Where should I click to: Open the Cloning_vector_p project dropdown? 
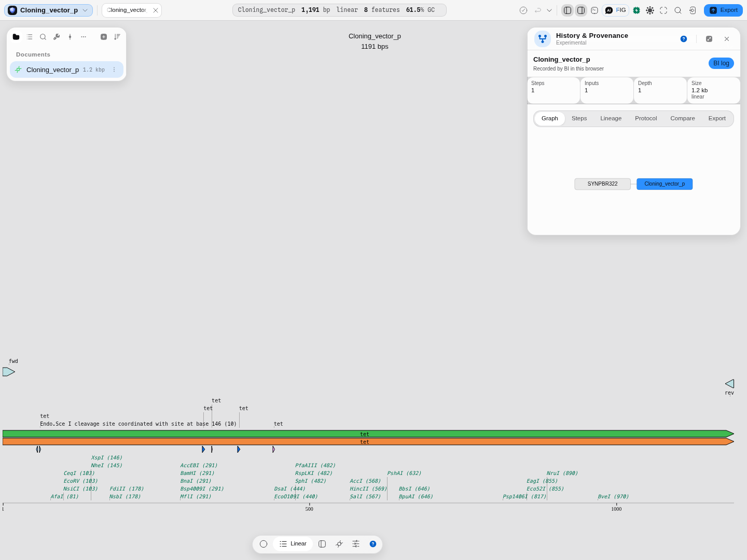click(49, 10)
